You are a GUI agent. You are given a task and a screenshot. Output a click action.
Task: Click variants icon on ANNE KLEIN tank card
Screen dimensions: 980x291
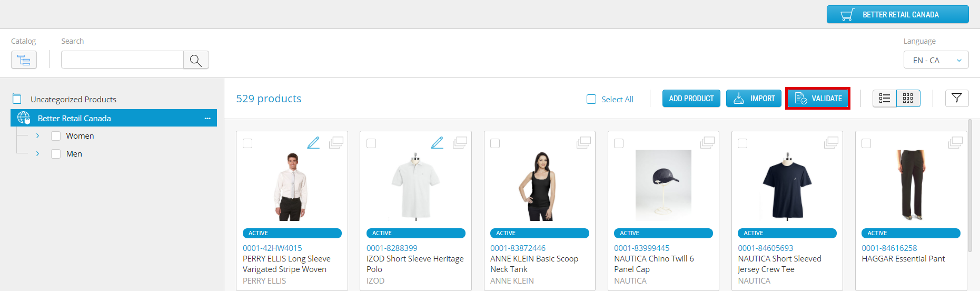pyautogui.click(x=583, y=143)
